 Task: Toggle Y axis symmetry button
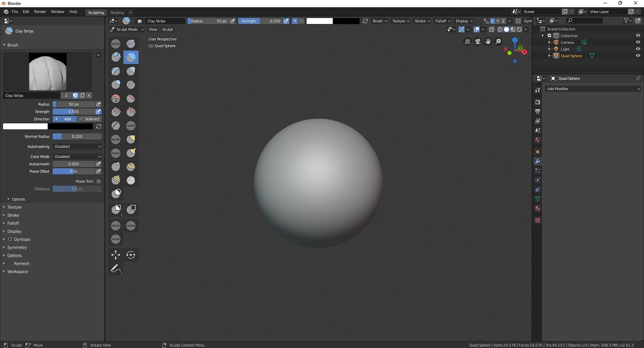click(497, 21)
